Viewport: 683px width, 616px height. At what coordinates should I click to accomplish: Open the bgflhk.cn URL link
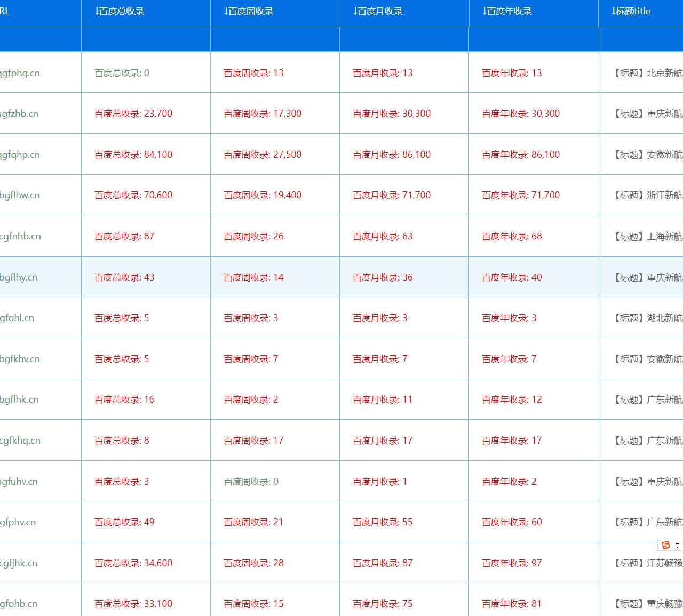pos(19,399)
